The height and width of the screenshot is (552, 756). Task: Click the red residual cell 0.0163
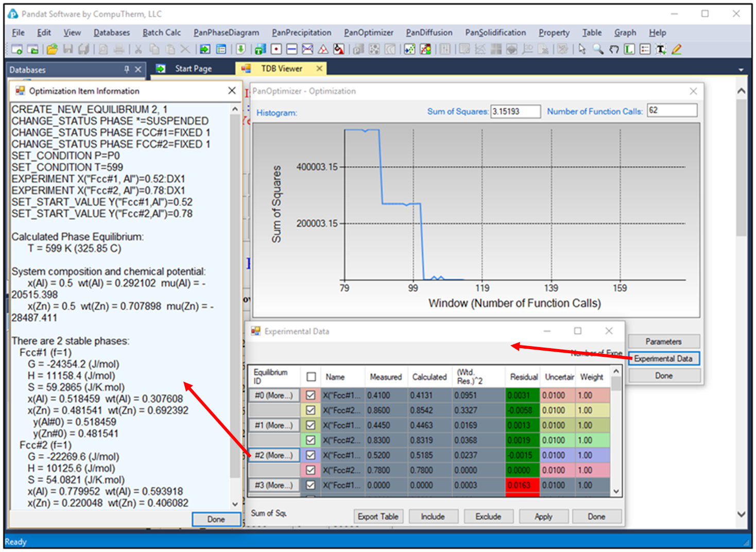pos(522,485)
